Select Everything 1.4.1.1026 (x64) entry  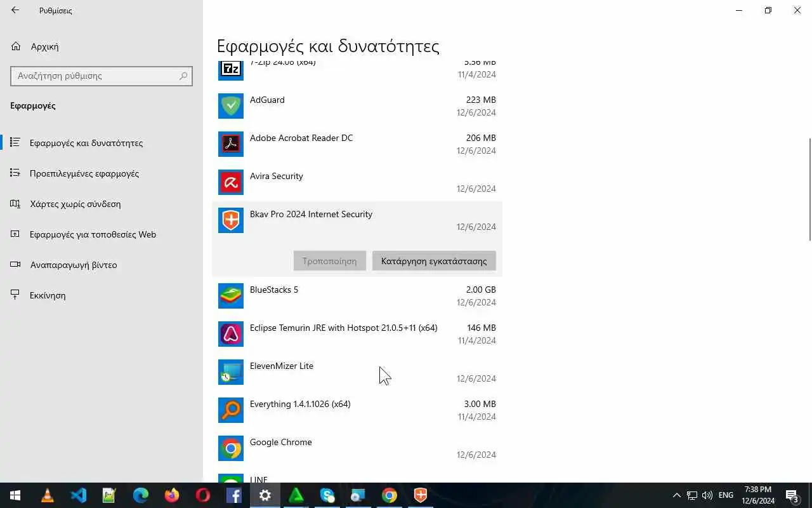[x=300, y=404]
